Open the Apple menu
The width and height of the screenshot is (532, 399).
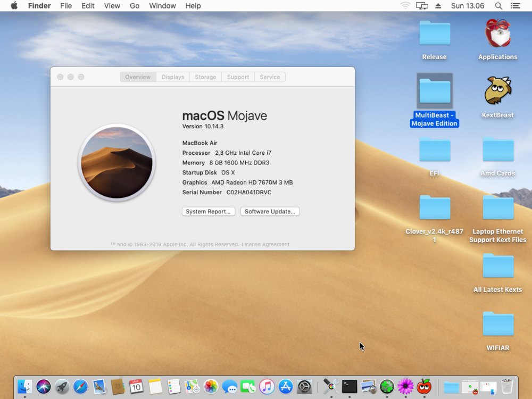14,6
